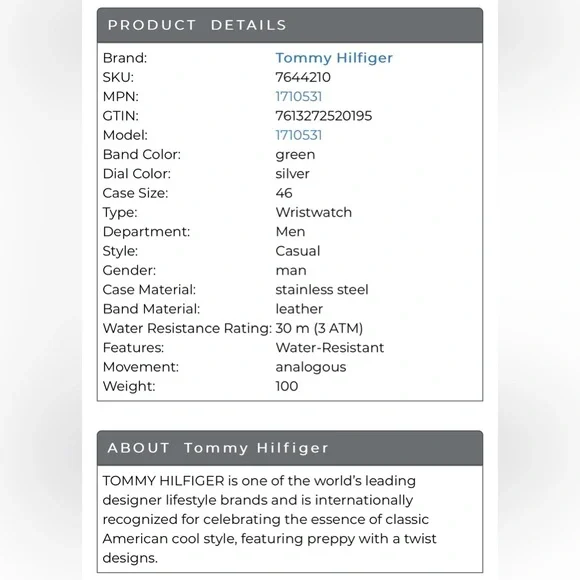Image resolution: width=580 pixels, height=580 pixels.
Task: Click the PRODUCT DETAILS header bar
Action: tap(290, 25)
